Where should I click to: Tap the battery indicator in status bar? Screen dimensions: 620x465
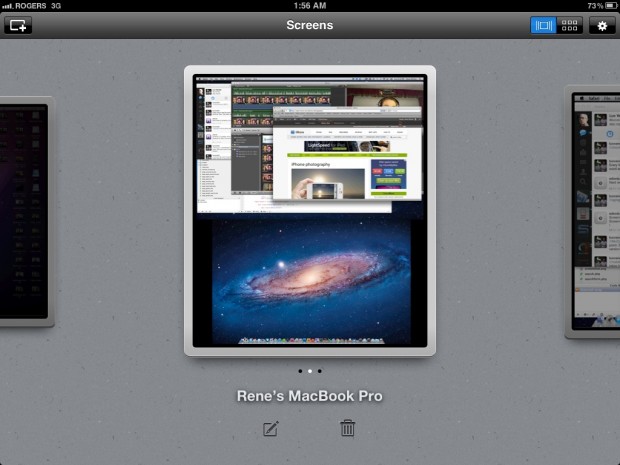611,6
